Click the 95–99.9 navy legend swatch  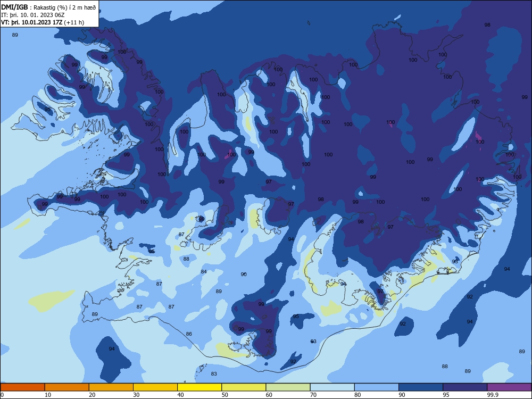point(465,387)
